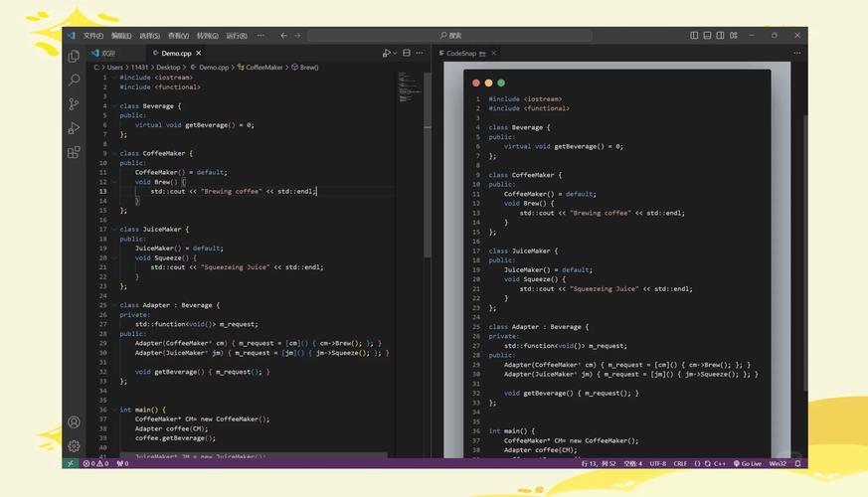Open the Extensions view
The image size is (868, 497).
(x=74, y=152)
